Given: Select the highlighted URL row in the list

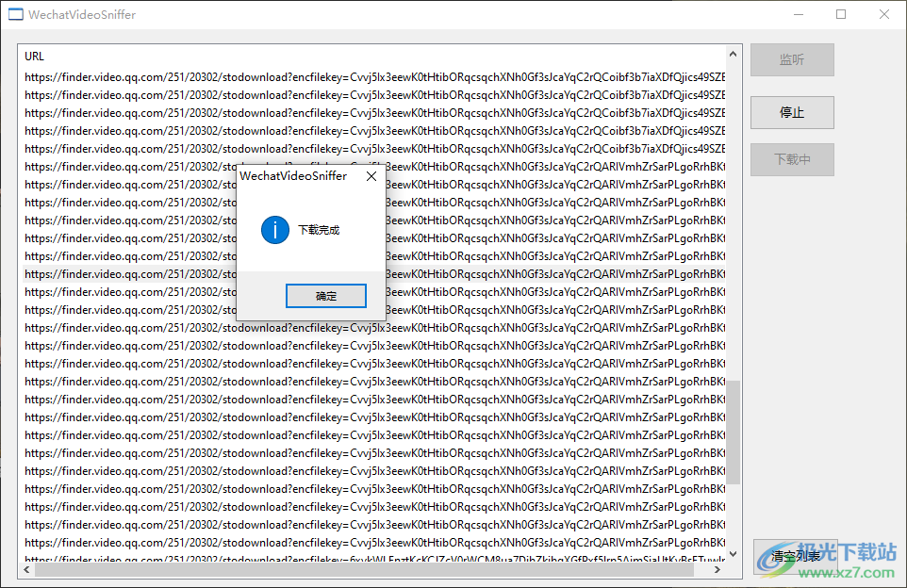Looking at the screenshot, I should 374,274.
